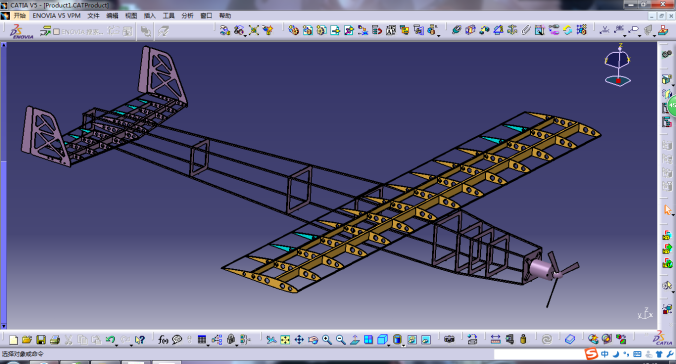The width and height of the screenshot is (676, 364).
Task: Click the command input field in status bar
Action: [538, 354]
